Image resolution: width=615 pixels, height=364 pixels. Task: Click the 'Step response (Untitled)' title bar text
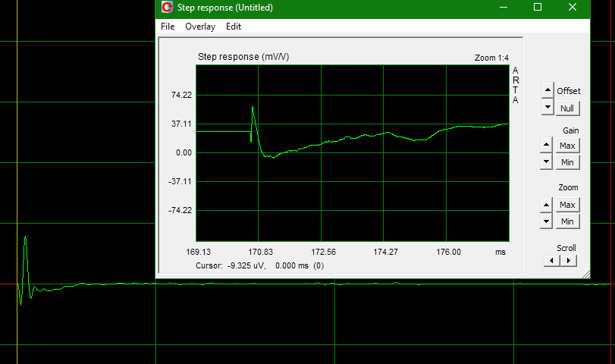coord(225,8)
